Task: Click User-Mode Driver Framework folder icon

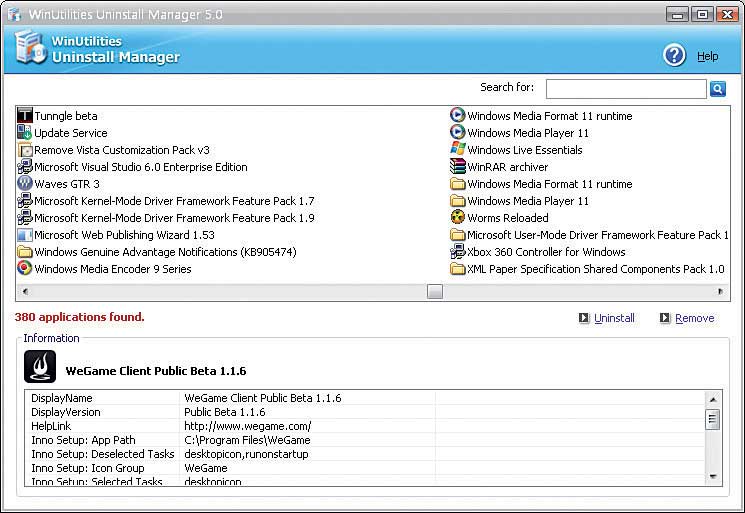Action: [458, 235]
